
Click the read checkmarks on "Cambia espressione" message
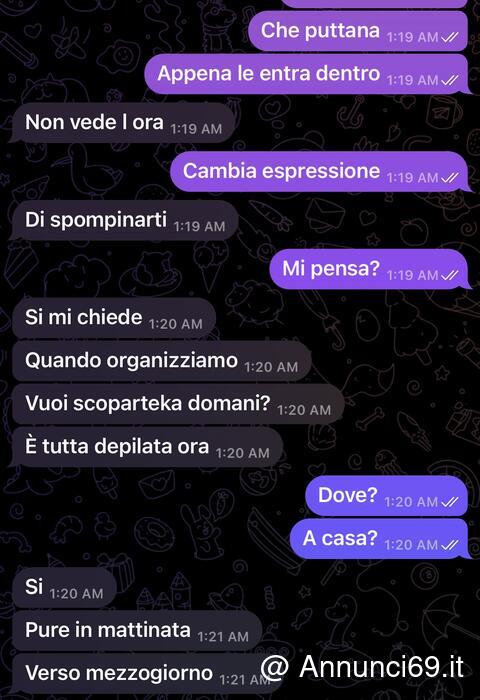(450, 178)
